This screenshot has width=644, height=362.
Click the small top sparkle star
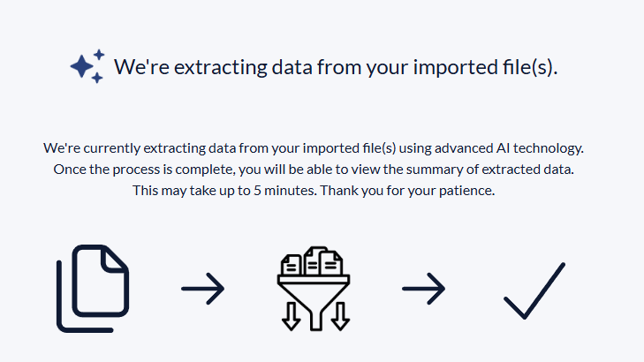click(x=98, y=55)
